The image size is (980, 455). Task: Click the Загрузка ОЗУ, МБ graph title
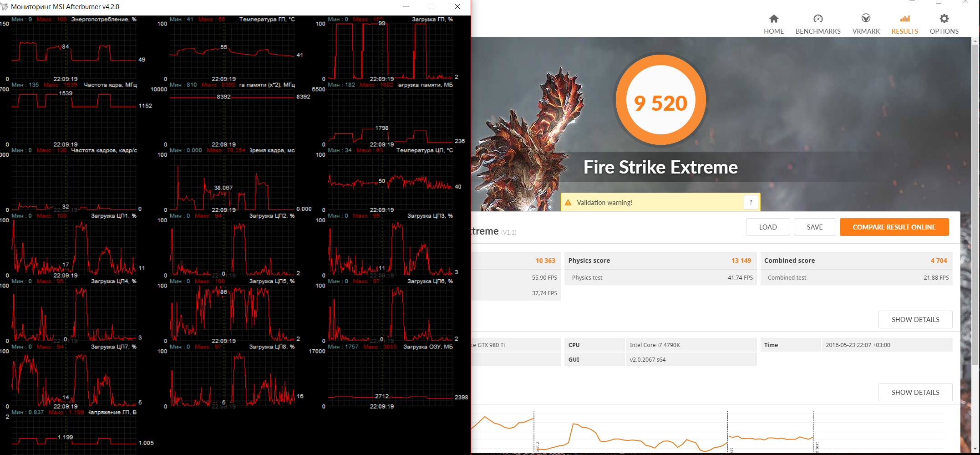[428, 347]
